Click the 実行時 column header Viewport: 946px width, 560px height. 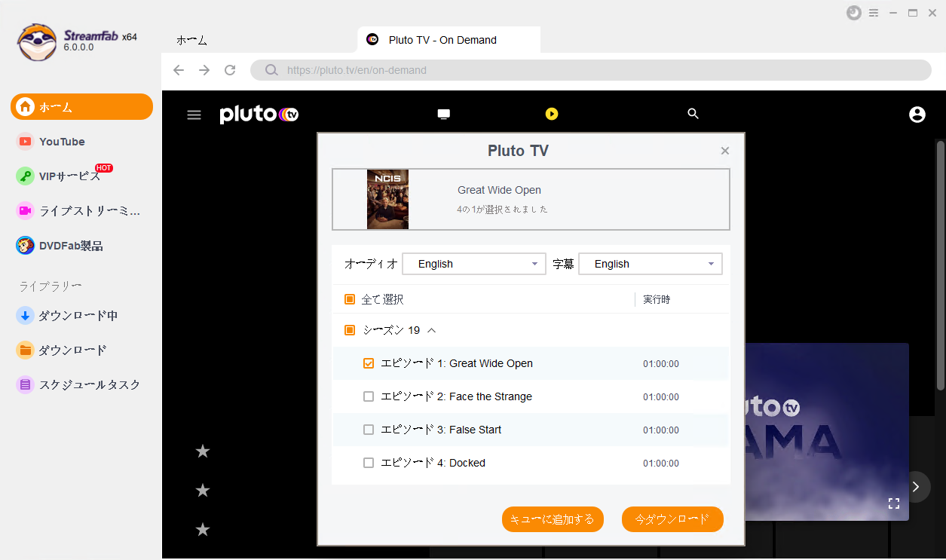point(657,299)
